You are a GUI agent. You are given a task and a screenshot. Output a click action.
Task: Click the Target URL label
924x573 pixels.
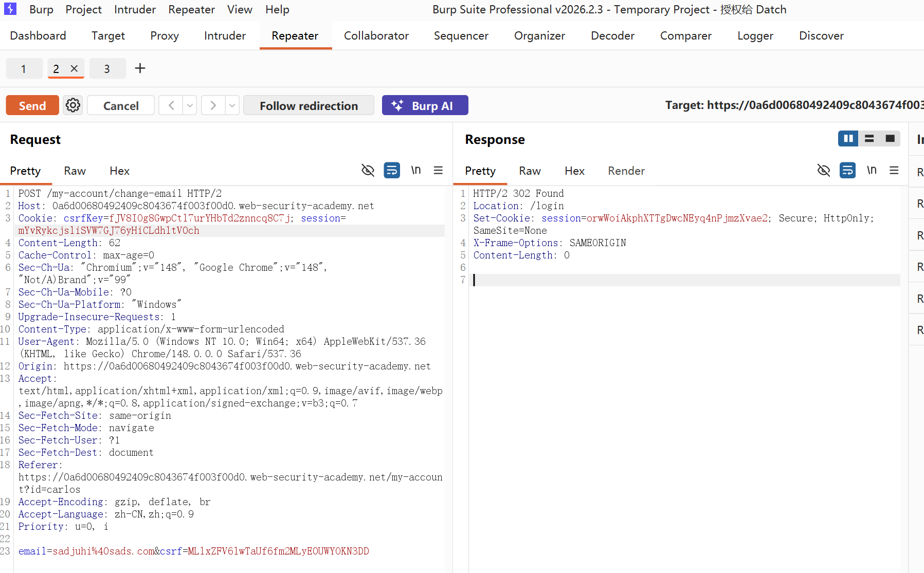(794, 105)
